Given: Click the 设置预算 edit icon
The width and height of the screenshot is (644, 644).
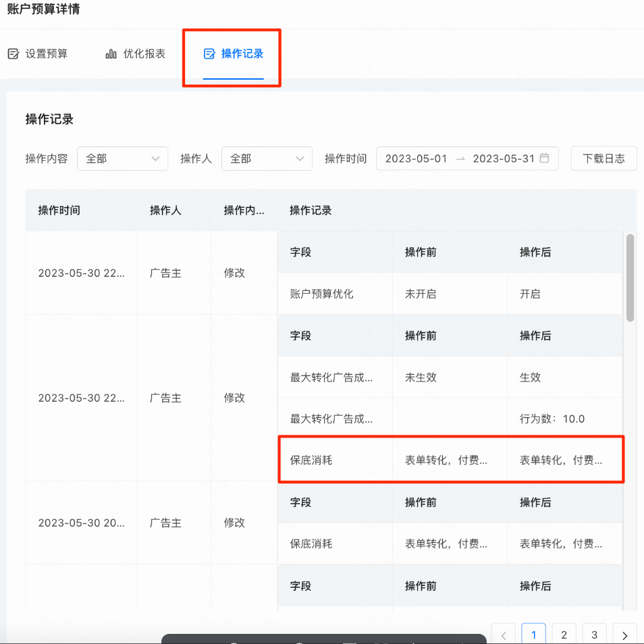Looking at the screenshot, I should click(x=13, y=54).
